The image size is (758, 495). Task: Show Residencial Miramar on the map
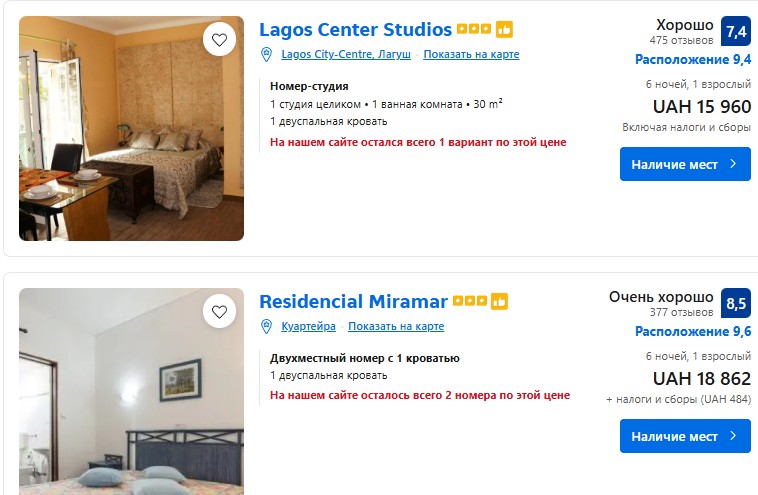pyautogui.click(x=396, y=326)
